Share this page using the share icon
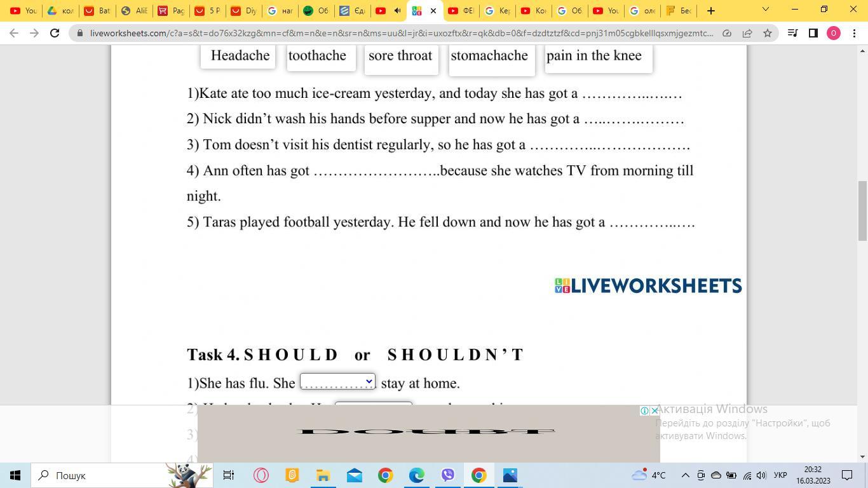Viewport: 868px width, 488px height. (747, 33)
